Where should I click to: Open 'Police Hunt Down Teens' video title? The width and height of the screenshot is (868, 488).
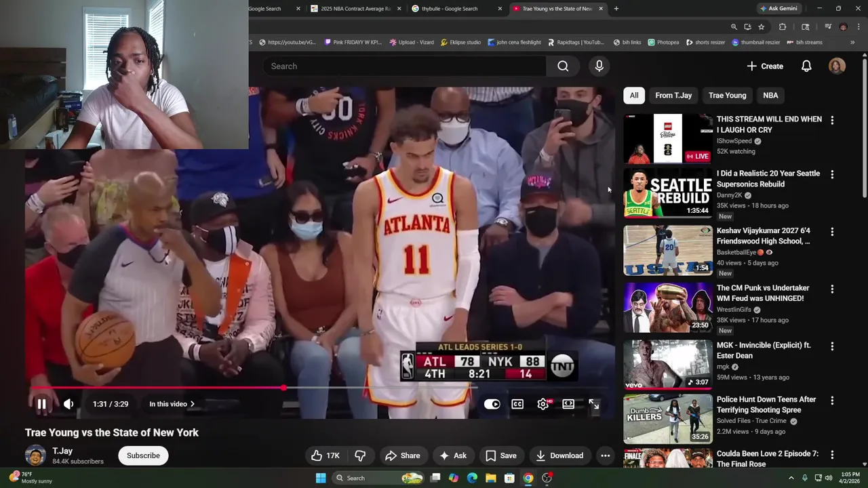tap(766, 405)
